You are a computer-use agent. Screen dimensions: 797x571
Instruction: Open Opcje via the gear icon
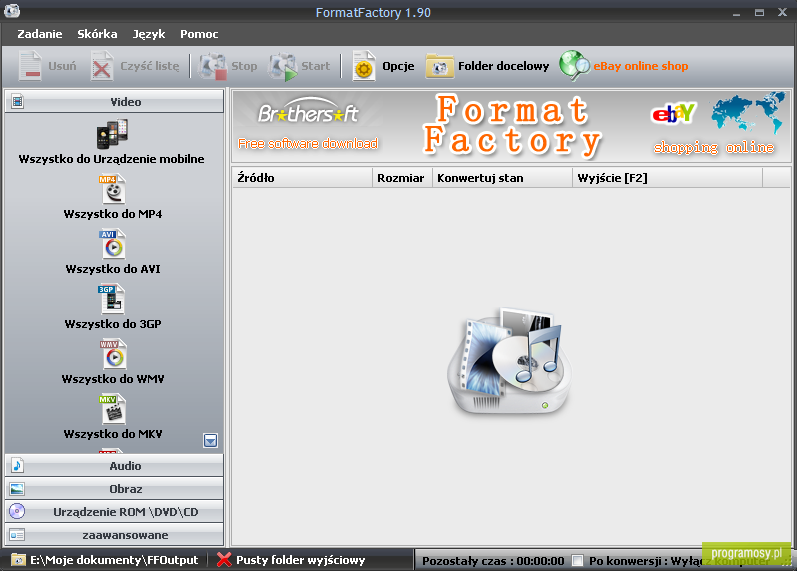pyautogui.click(x=364, y=66)
